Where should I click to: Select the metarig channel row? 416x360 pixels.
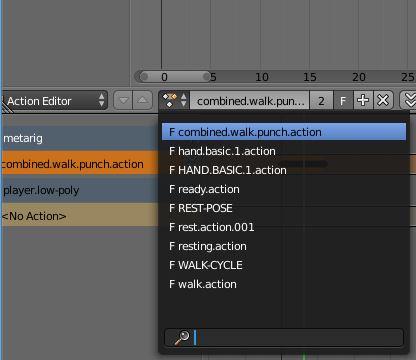80,138
